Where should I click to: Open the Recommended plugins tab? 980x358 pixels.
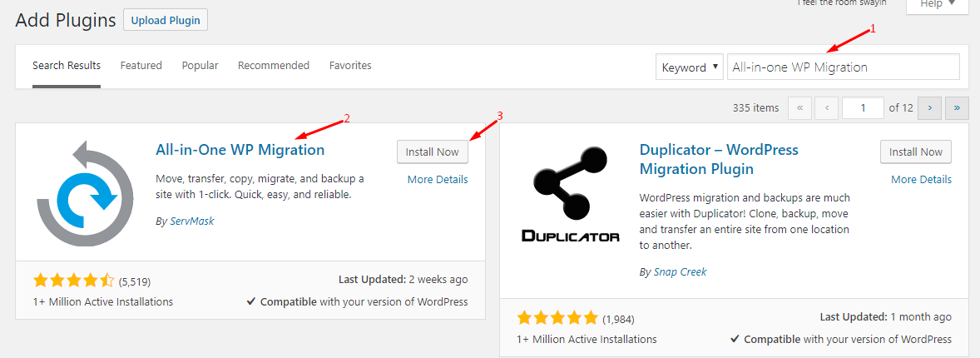coord(274,65)
